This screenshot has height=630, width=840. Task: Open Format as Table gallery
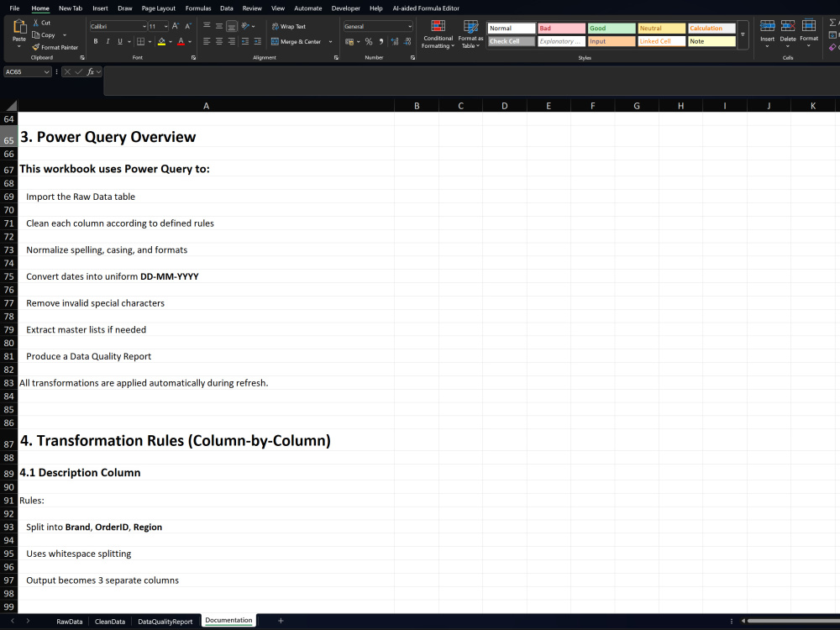click(x=470, y=34)
